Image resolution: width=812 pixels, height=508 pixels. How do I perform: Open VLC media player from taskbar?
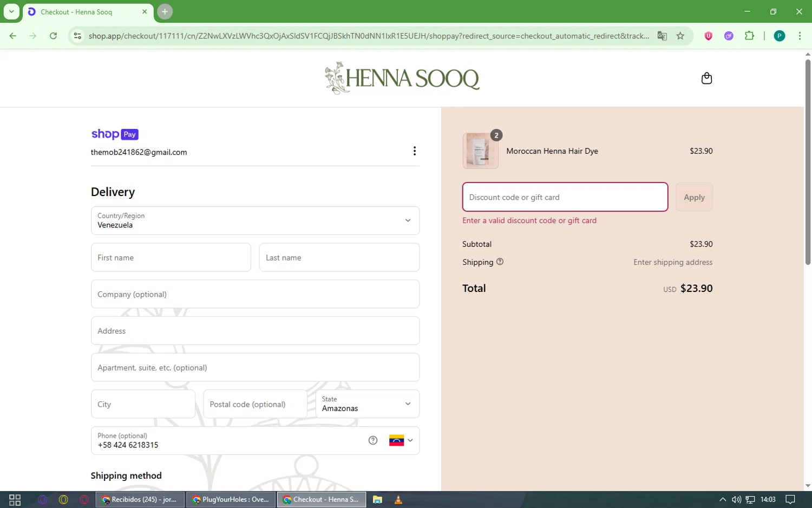pyautogui.click(x=398, y=499)
